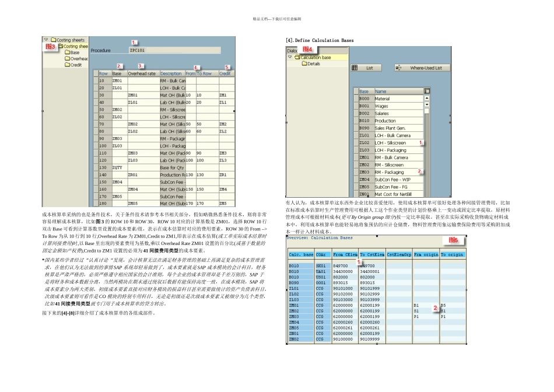Screen dimensions: 554x392
Task: Select row 130 via its row selector box
Action: click(x=96, y=167)
